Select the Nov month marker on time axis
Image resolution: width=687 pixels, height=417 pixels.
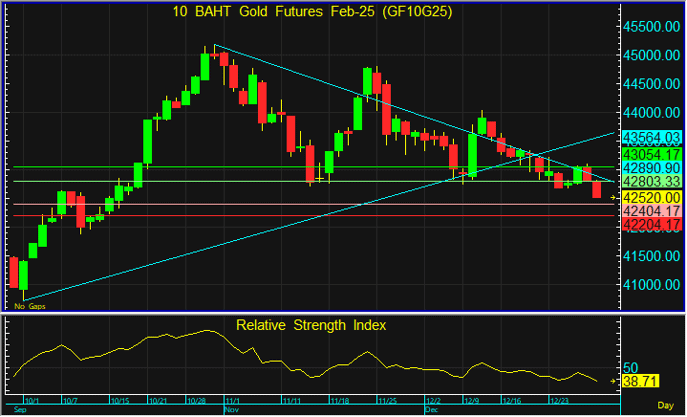tap(231, 410)
